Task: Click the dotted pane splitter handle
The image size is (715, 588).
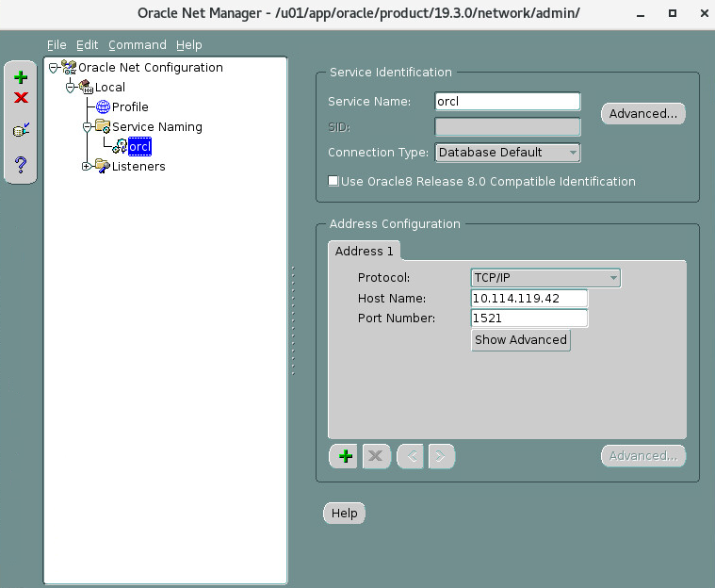Action: (293, 320)
